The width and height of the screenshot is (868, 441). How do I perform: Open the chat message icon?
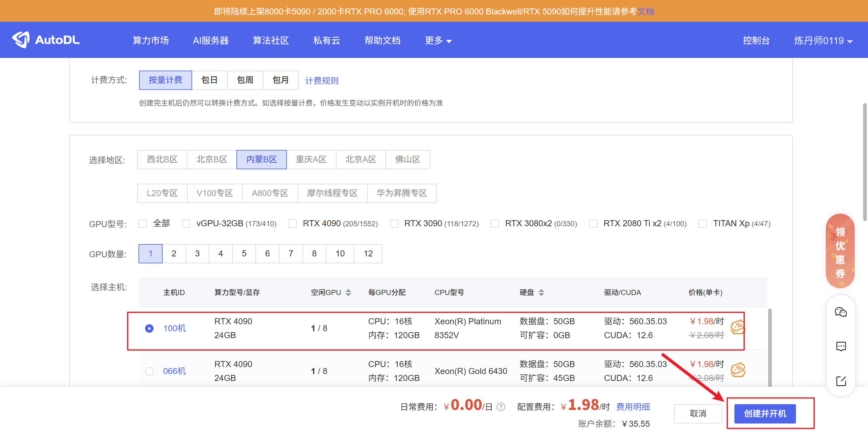coord(841,346)
